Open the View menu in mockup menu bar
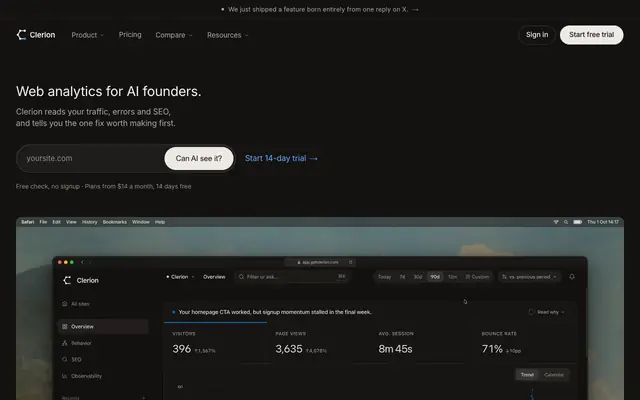The image size is (640, 400). click(71, 222)
